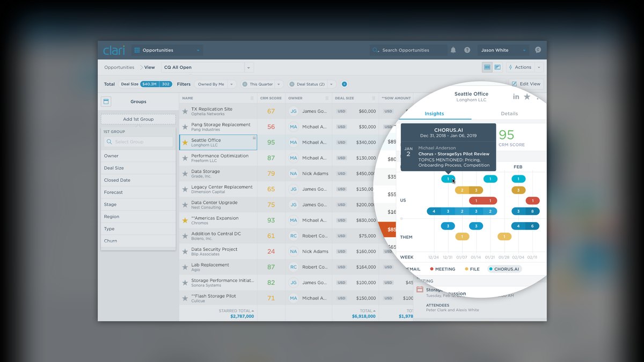Click the MA avatar on Pang Storage Replacement row
The height and width of the screenshot is (362, 644).
click(294, 127)
